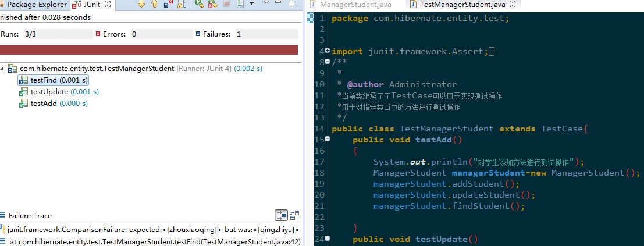Screen dimensions: 644x246
Task: Click collapsed import marker box
Action: pos(492,52)
